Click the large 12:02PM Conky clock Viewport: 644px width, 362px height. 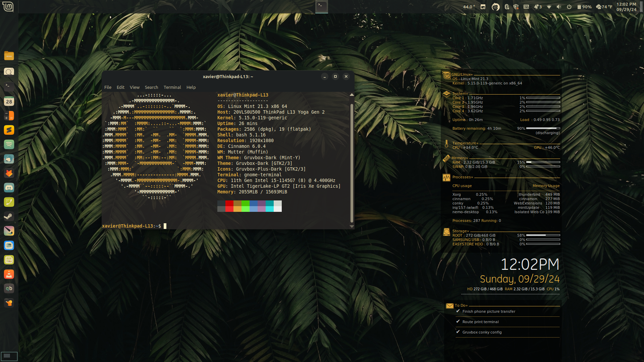coord(530,264)
